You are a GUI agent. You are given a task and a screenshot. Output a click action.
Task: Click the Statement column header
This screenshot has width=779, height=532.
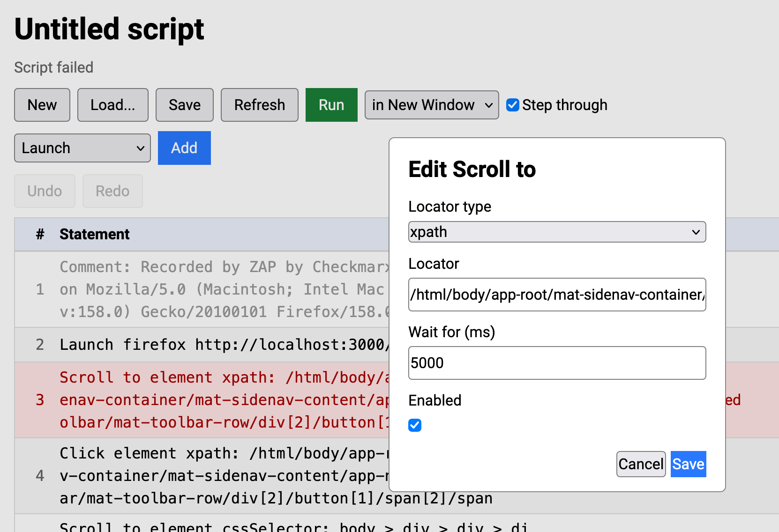click(94, 234)
